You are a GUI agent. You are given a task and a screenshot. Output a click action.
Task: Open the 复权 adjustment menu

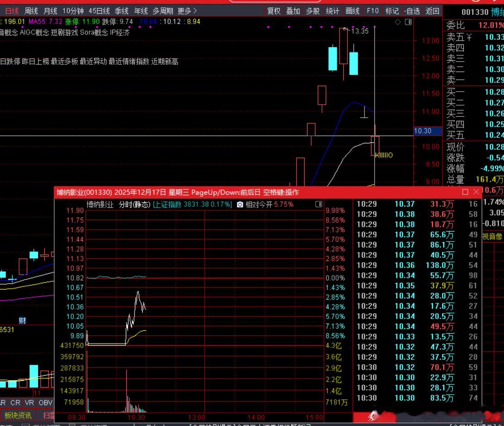pos(274,11)
